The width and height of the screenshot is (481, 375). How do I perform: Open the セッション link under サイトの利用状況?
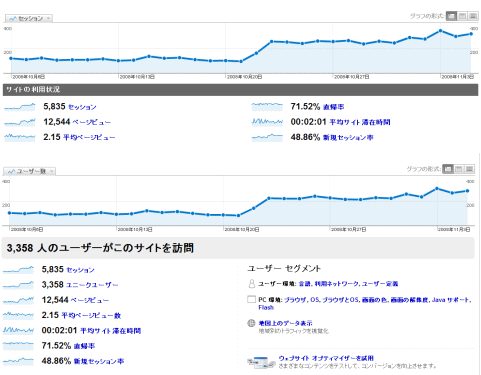tap(82, 107)
